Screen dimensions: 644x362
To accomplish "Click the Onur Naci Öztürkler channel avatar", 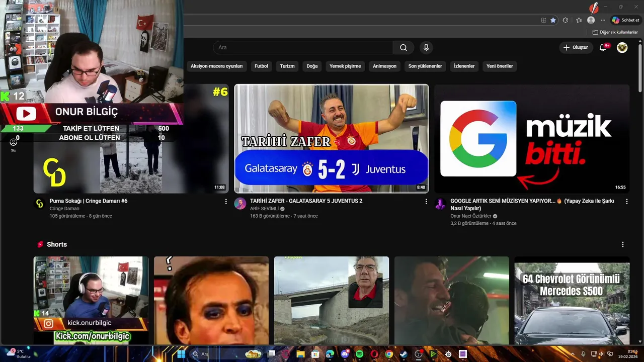I will [440, 204].
